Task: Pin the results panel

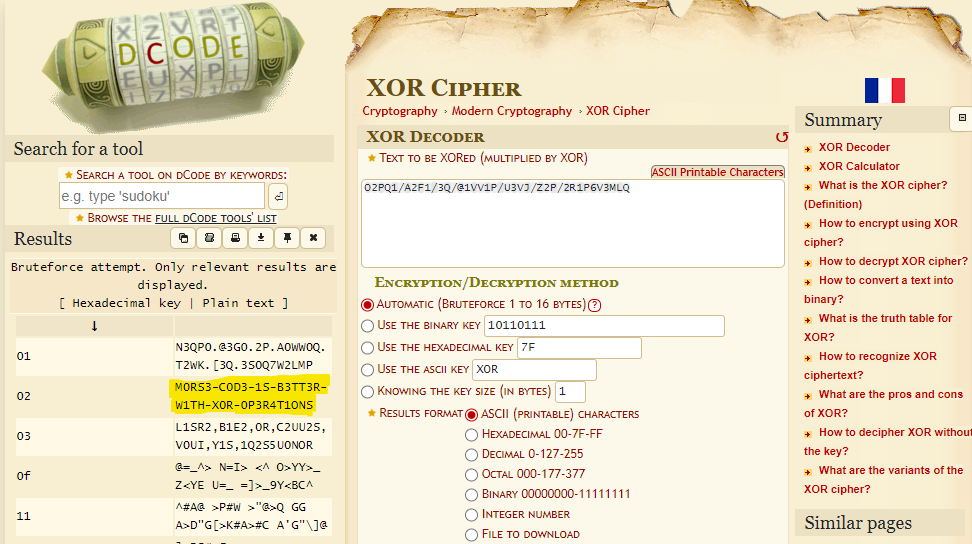Action: tap(287, 238)
